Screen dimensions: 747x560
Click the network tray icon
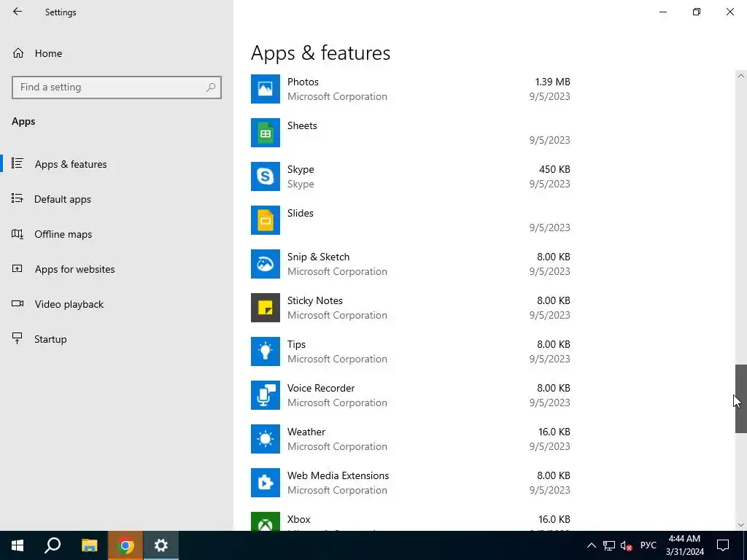pyautogui.click(x=609, y=545)
